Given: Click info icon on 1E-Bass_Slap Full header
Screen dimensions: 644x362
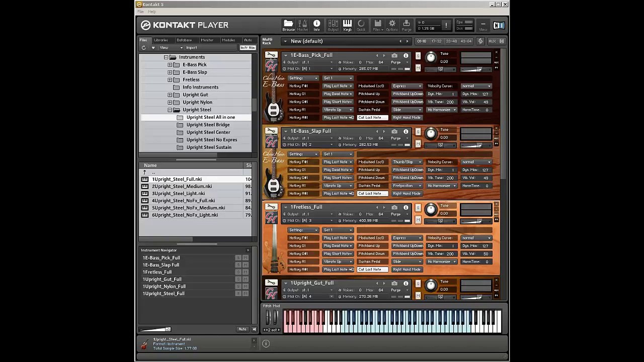Looking at the screenshot, I should point(406,132).
